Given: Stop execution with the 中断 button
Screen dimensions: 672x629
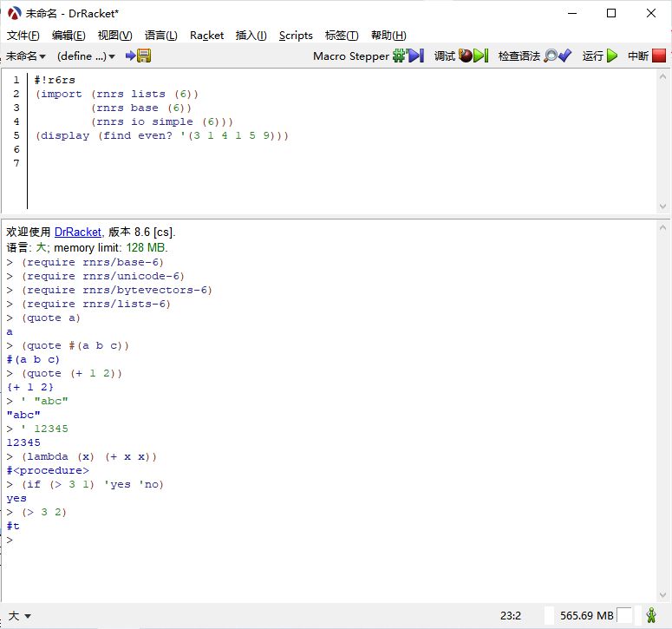Looking at the screenshot, I should [647, 56].
